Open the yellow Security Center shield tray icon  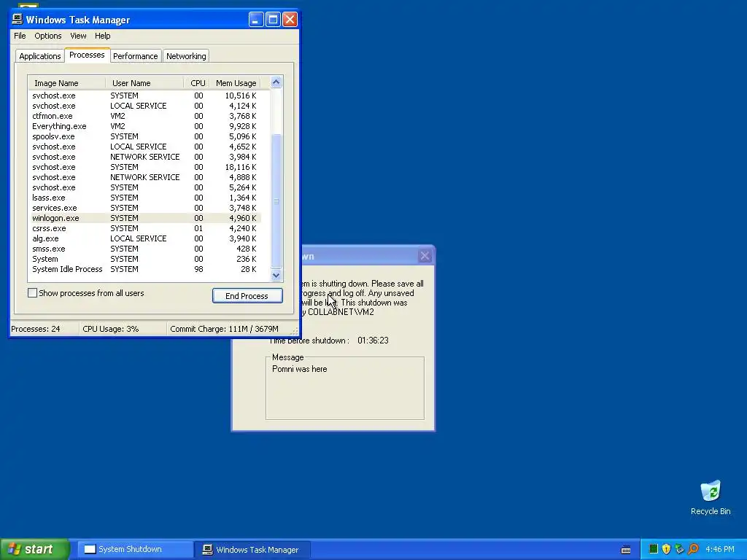(x=667, y=549)
